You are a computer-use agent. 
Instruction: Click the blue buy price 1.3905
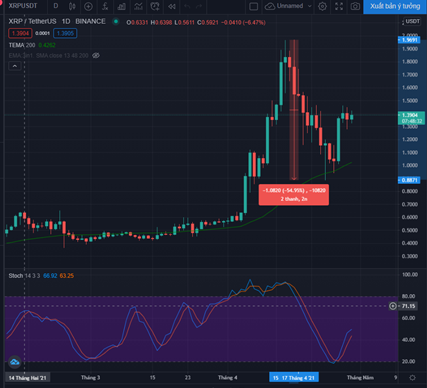pos(65,33)
